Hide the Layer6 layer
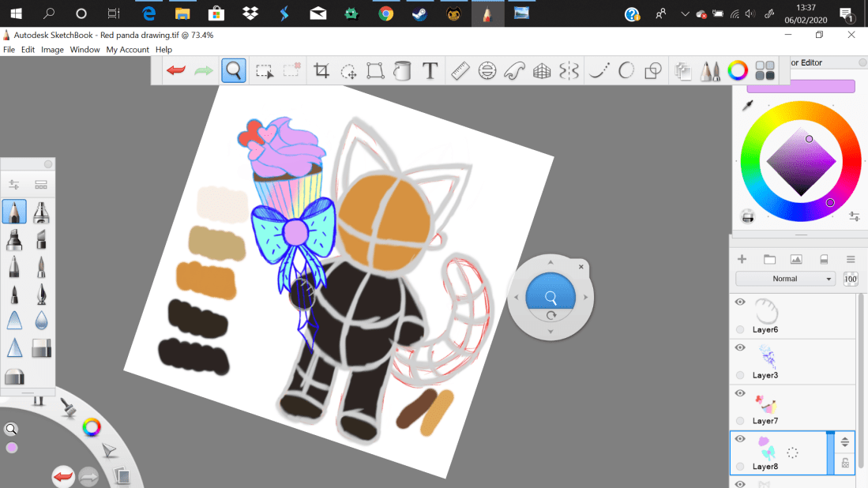 740,302
